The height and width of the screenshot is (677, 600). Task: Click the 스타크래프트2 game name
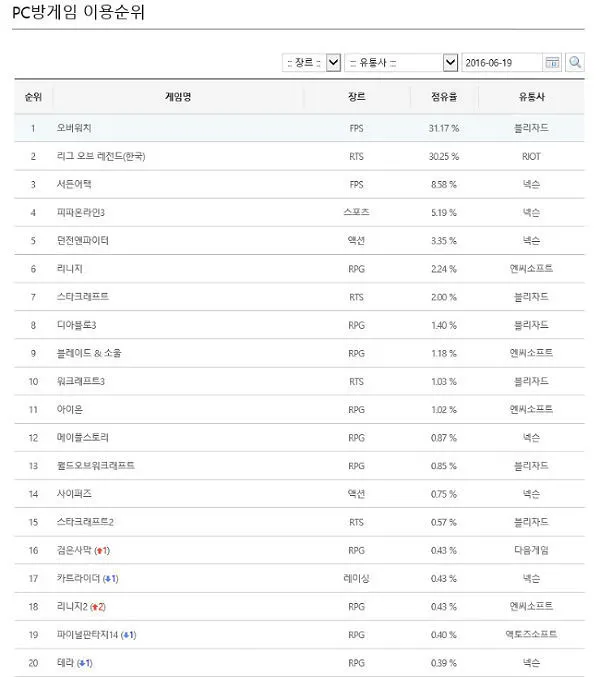85,522
